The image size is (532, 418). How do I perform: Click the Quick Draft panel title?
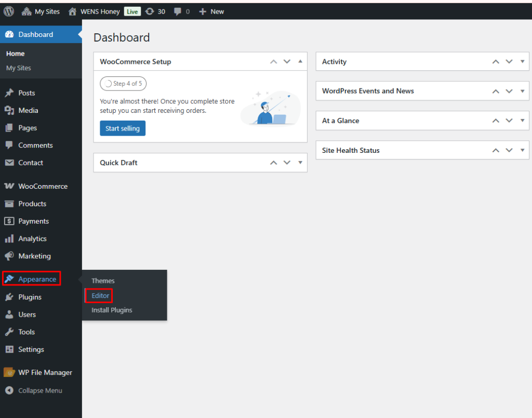118,163
